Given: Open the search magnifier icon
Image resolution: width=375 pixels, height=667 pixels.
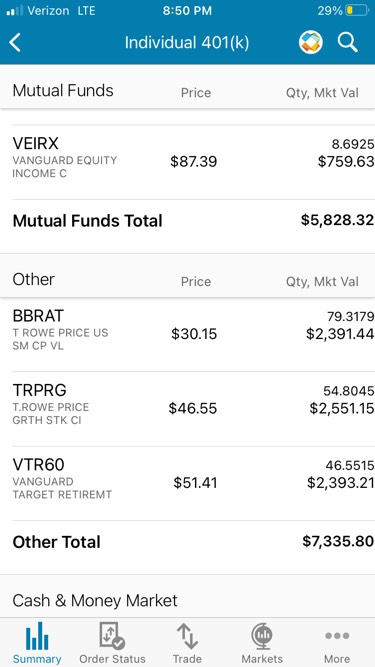Looking at the screenshot, I should click(347, 43).
